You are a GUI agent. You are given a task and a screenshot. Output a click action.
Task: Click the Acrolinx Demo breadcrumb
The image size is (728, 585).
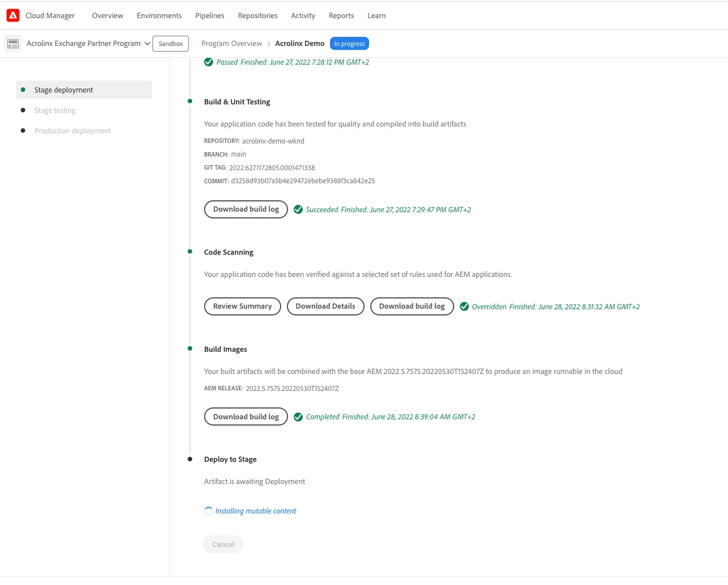300,44
